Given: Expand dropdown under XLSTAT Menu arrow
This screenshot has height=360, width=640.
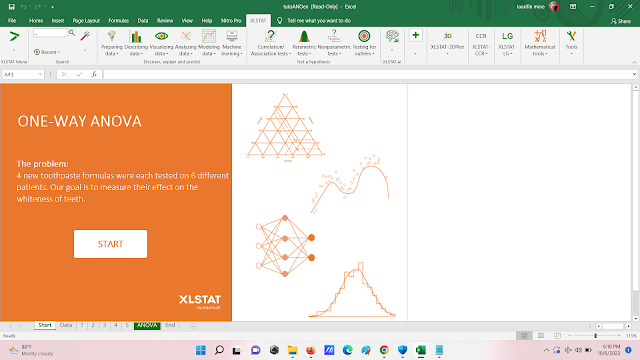Looking at the screenshot, I should pos(14,50).
